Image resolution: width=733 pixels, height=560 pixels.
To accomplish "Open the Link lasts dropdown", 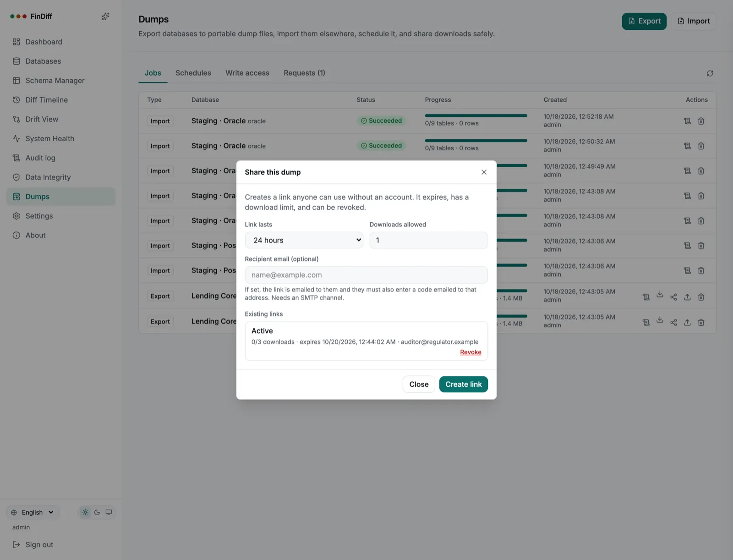I will point(304,240).
